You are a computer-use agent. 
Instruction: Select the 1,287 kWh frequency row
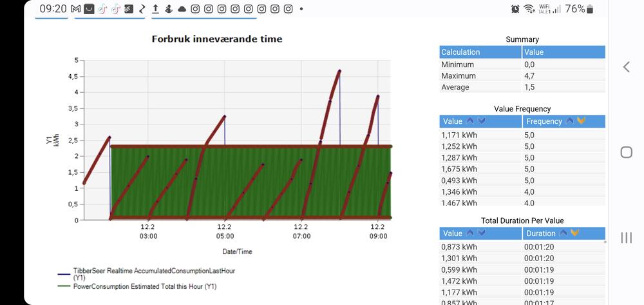pyautogui.click(x=522, y=157)
